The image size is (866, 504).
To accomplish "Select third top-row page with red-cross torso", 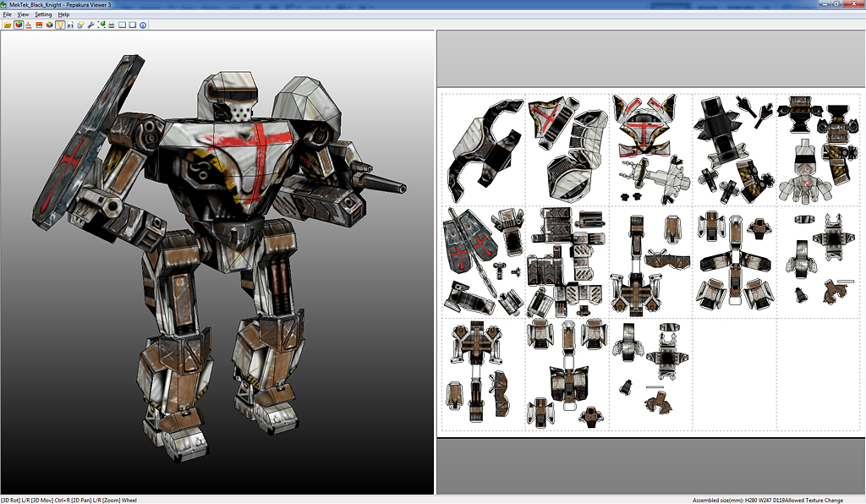I will [650, 150].
